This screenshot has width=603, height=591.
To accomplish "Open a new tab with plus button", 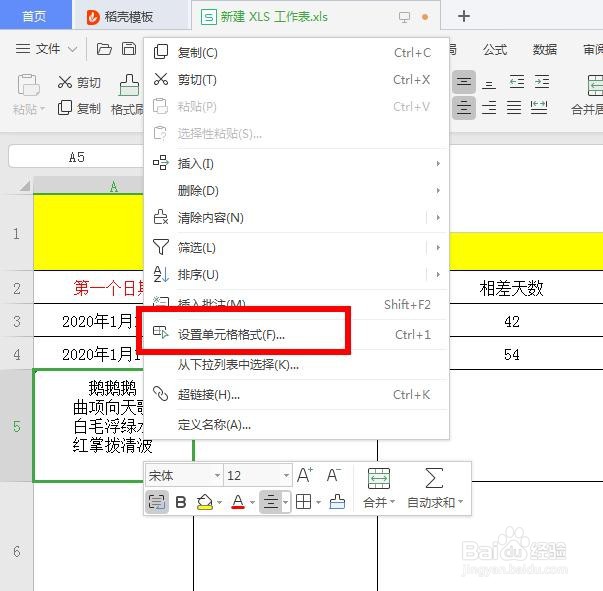I will (464, 16).
